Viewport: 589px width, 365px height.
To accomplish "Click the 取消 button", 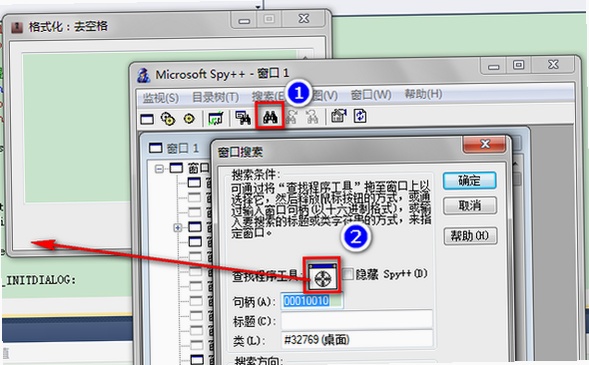I will pos(470,206).
